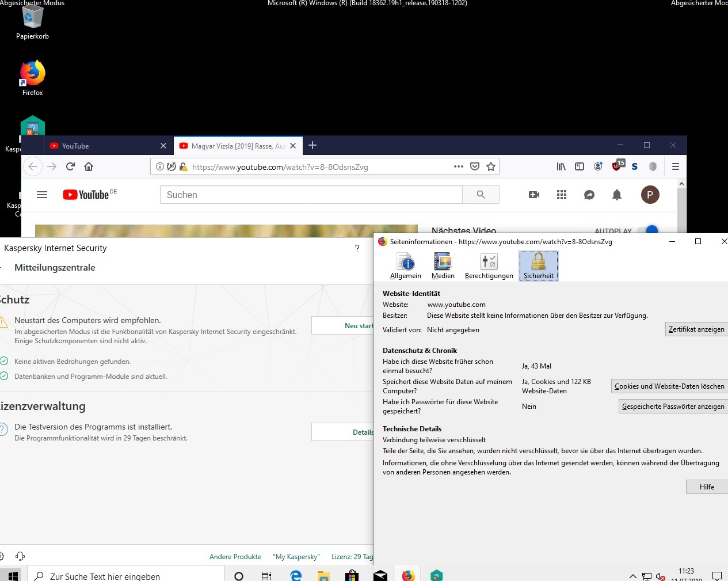Open the YouTube account avatar P

[x=650, y=195]
